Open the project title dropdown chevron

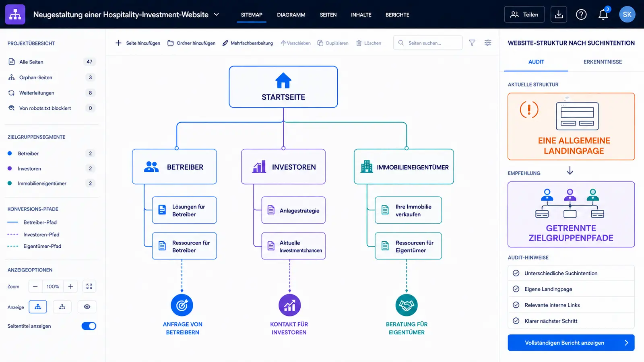point(216,14)
